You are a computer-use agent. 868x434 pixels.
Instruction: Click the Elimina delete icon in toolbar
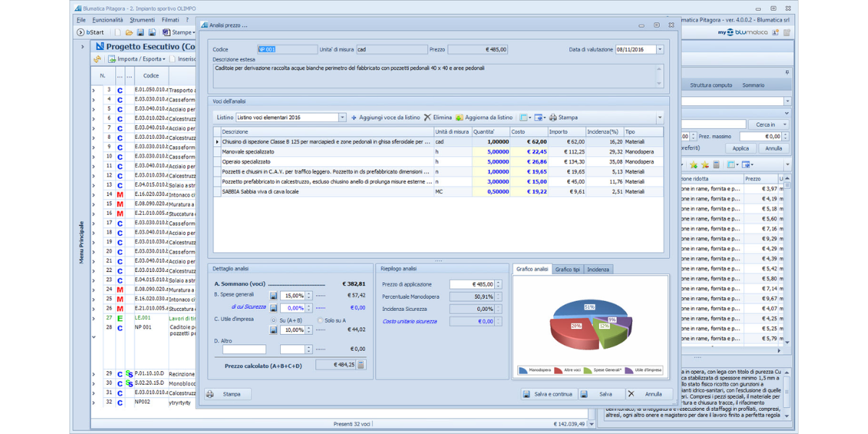click(427, 117)
